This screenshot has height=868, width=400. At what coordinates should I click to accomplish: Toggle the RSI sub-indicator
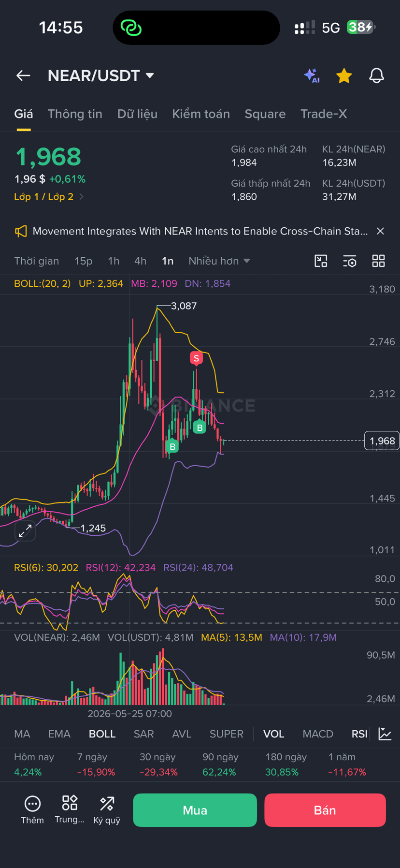[x=359, y=734]
